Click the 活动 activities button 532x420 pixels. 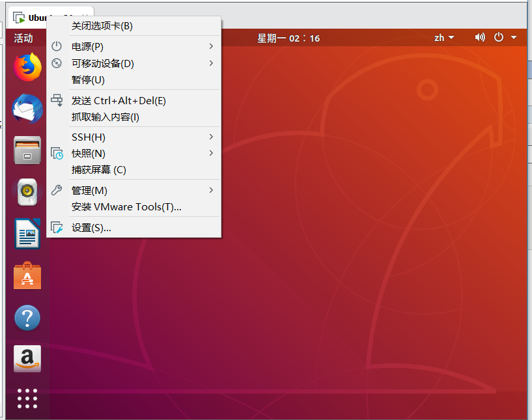tap(23, 38)
